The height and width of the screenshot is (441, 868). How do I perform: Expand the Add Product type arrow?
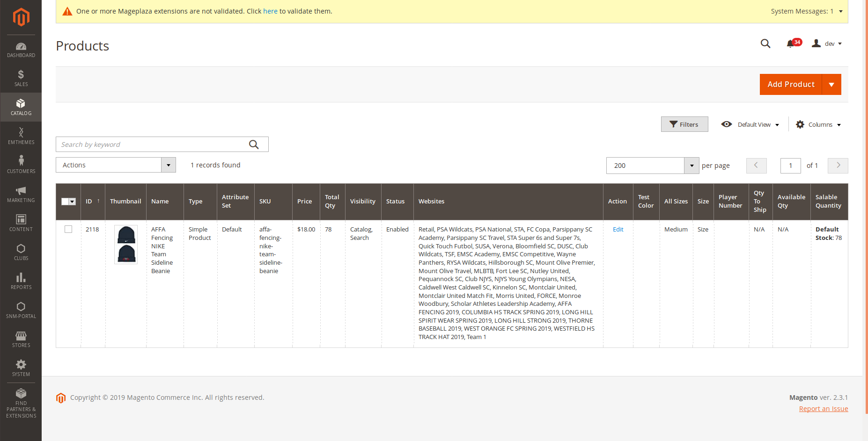pyautogui.click(x=831, y=85)
